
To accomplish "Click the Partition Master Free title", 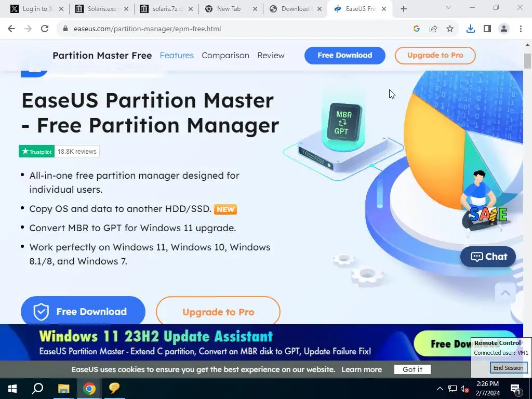I will tap(102, 55).
